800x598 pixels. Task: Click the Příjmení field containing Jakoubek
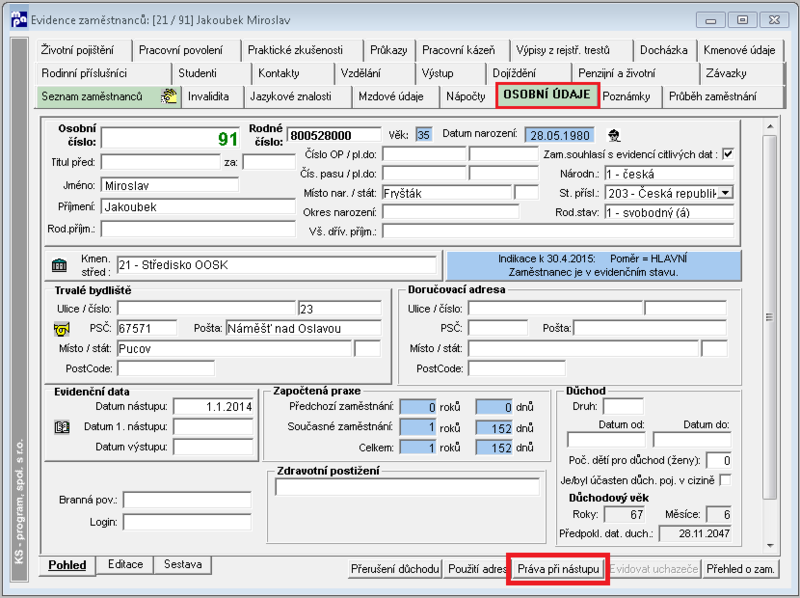click(198, 207)
